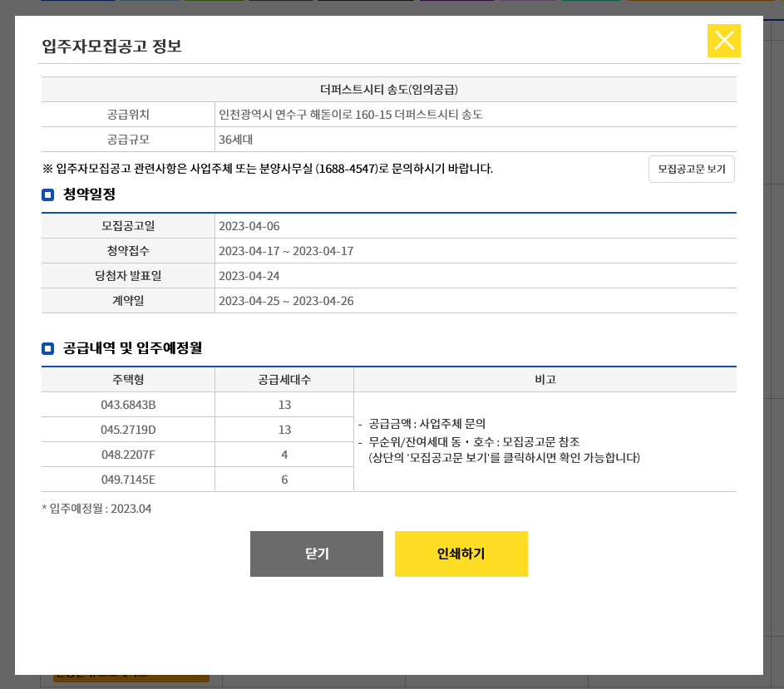Open the 모집공고문 보기 announcement button
The image size is (784, 689).
coord(692,169)
